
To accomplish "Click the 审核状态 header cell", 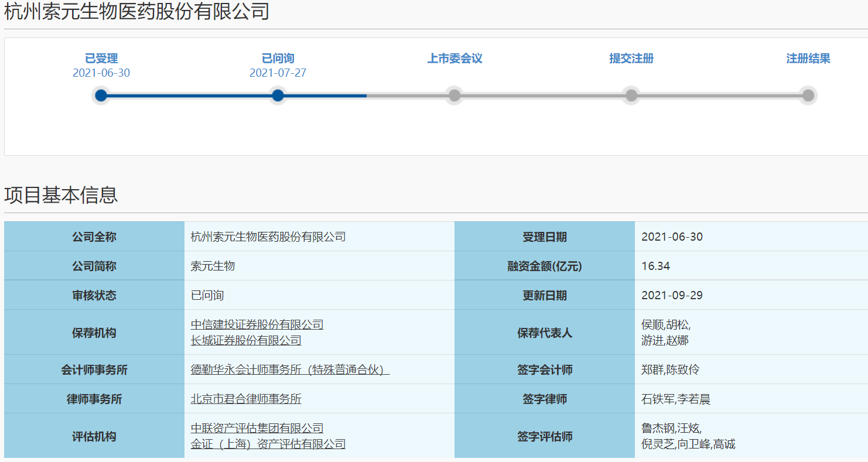I will pos(94,295).
